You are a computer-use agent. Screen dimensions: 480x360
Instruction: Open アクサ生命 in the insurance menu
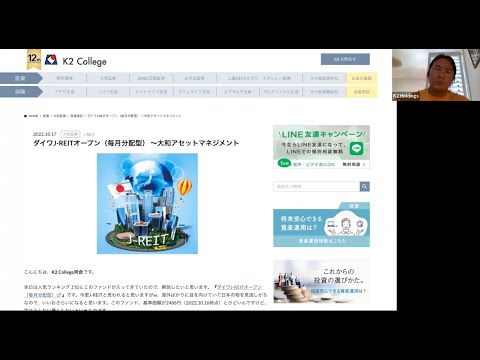65,91
